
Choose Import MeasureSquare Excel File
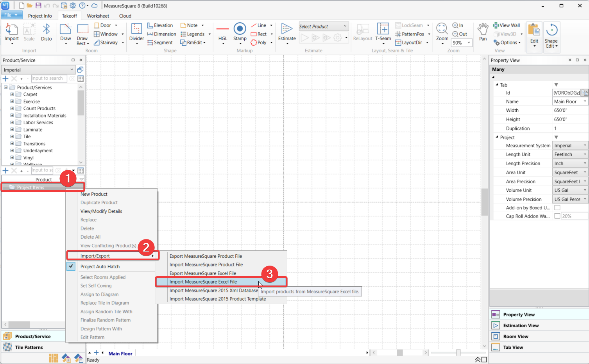coord(221,282)
